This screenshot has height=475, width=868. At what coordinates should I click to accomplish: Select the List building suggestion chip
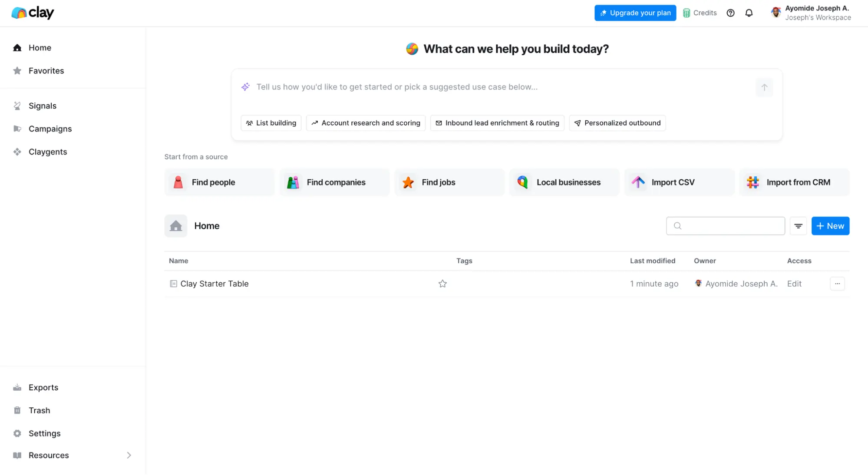pyautogui.click(x=271, y=123)
